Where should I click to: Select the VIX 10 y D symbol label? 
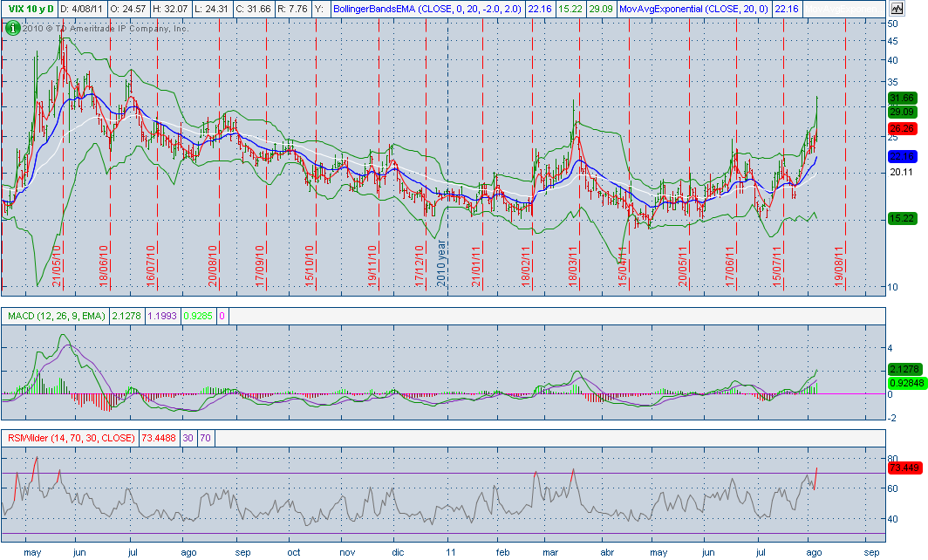31,9
